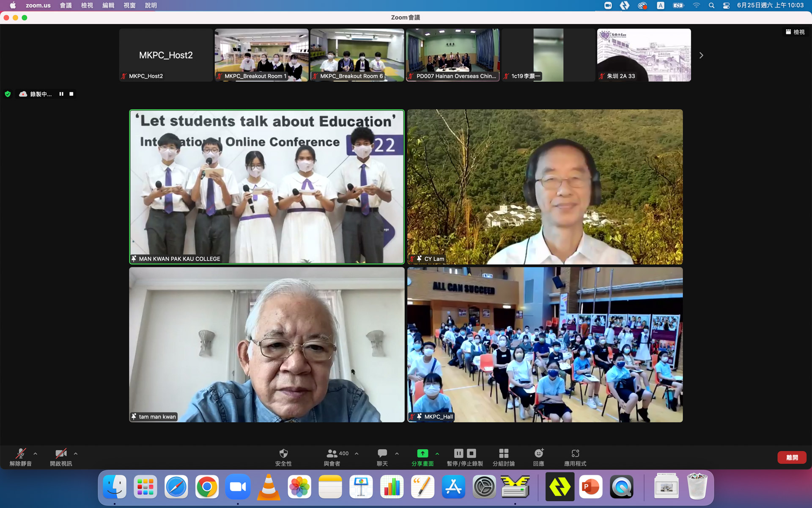Pause recording via top-left pause icon

point(61,94)
